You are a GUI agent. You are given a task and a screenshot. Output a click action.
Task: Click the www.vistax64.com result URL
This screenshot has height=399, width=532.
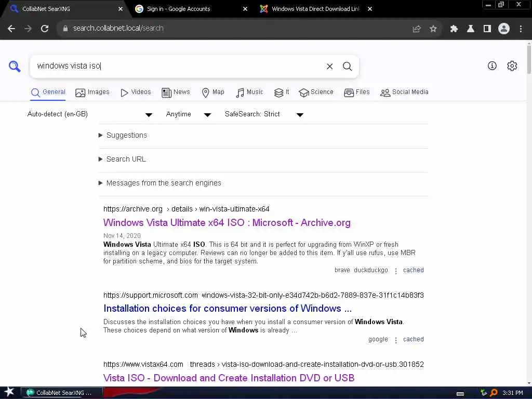pyautogui.click(x=263, y=364)
